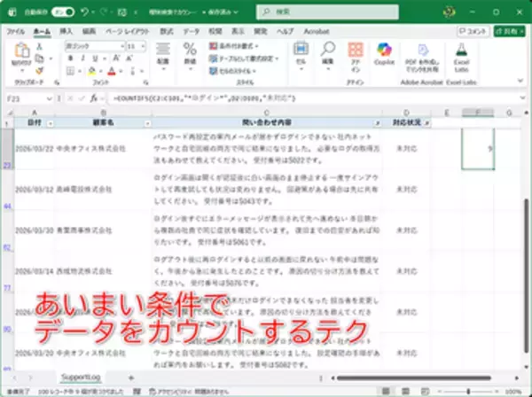The height and width of the screenshot is (397, 532).
Task: Switch to Page Layout view in status bar
Action: tap(405, 391)
